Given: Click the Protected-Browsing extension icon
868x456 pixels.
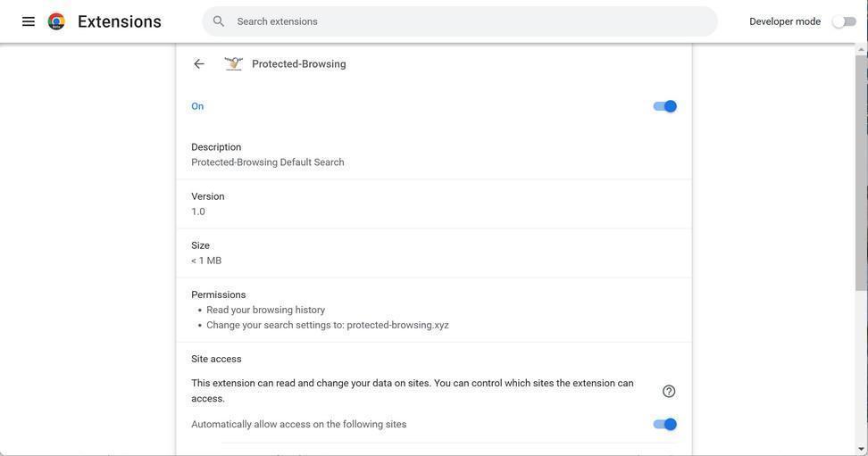Looking at the screenshot, I should point(233,64).
